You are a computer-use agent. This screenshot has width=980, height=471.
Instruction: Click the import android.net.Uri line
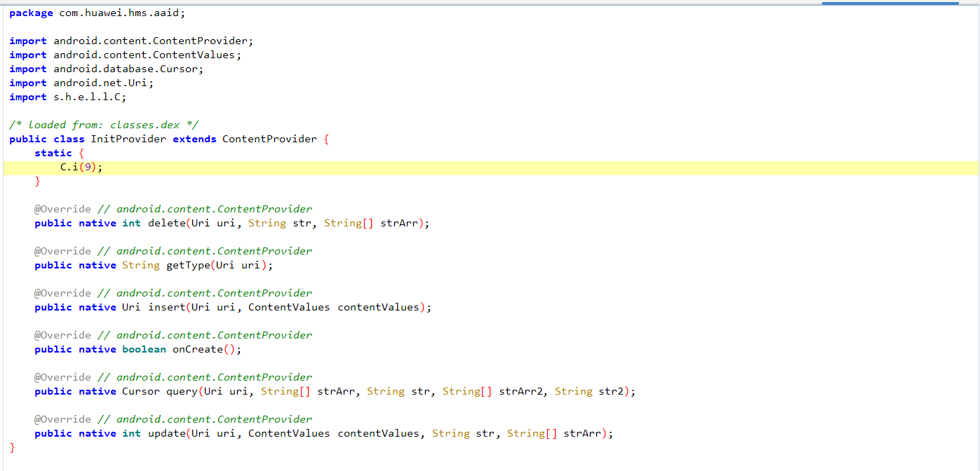point(81,83)
